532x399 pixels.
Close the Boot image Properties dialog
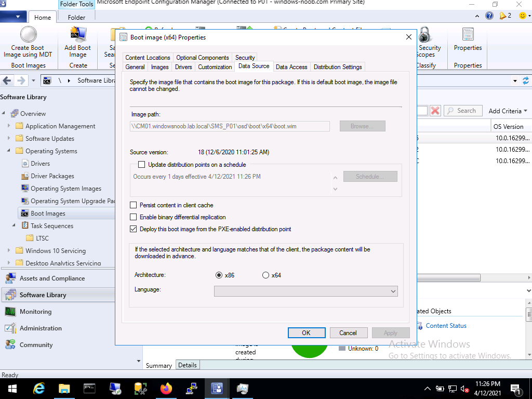[408, 37]
